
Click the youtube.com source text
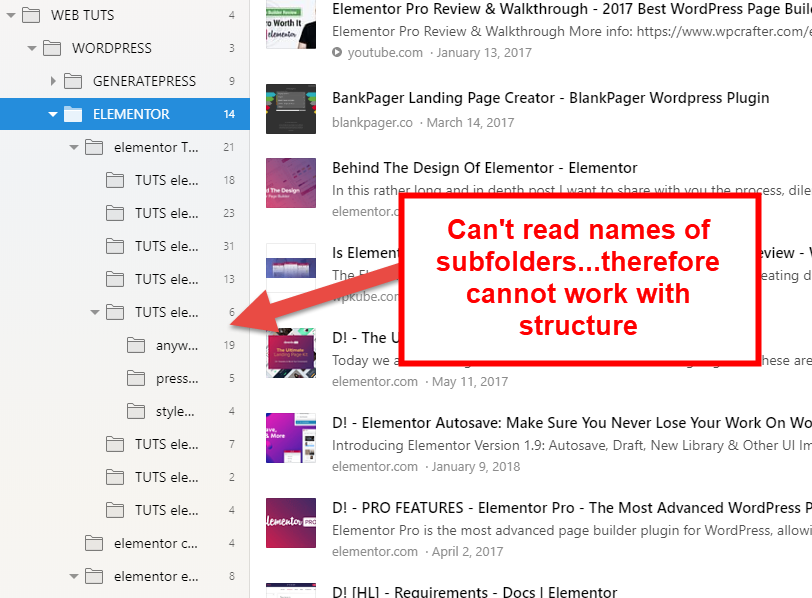coord(385,53)
